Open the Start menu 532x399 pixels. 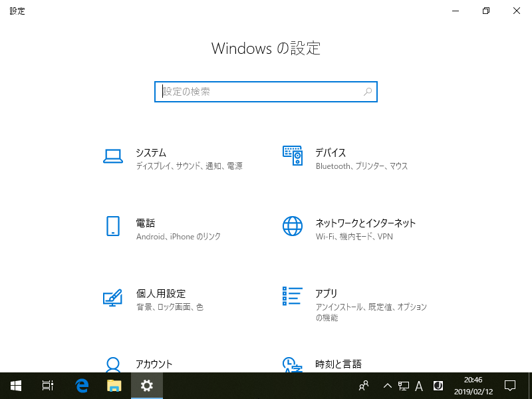click(x=15, y=386)
